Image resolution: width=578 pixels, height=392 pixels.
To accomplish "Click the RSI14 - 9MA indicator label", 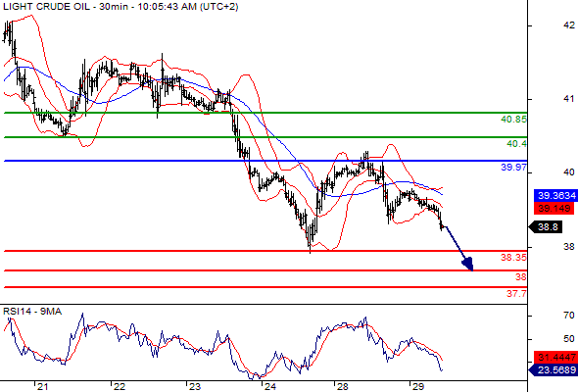I will [32, 312].
